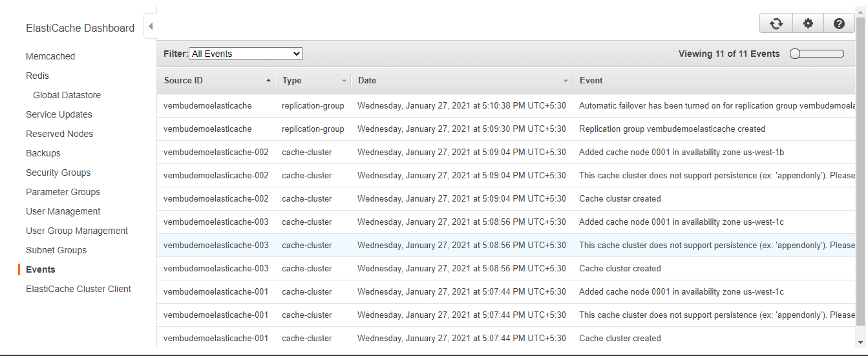This screenshot has height=356, width=868.
Task: Open Subnet Groups page
Action: point(56,250)
